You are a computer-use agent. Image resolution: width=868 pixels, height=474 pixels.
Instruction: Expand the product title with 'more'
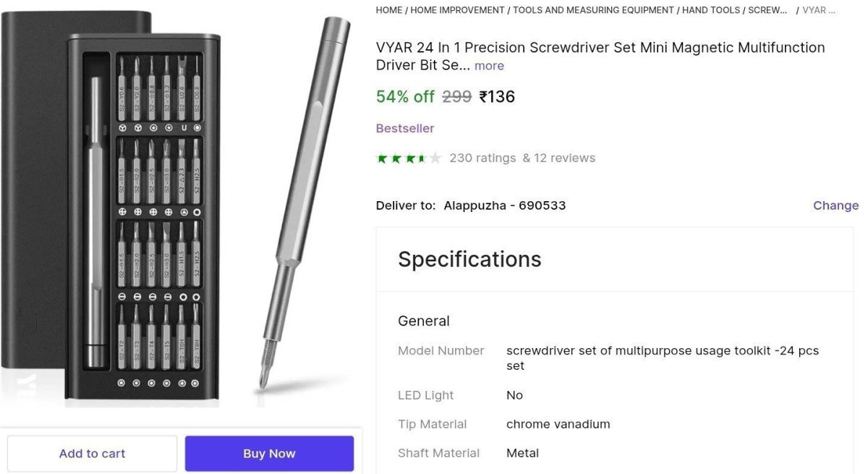click(489, 66)
